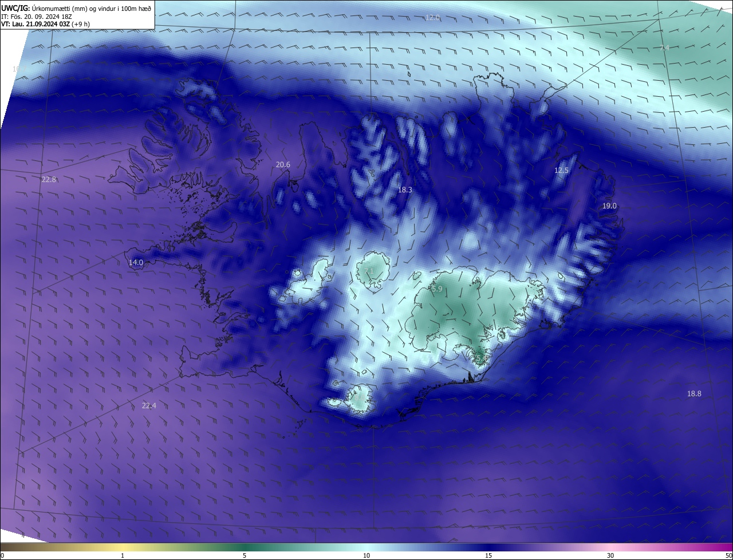This screenshot has height=560, width=733.
Task: Click the 5.9 value on the ice cap
Action: point(437,290)
